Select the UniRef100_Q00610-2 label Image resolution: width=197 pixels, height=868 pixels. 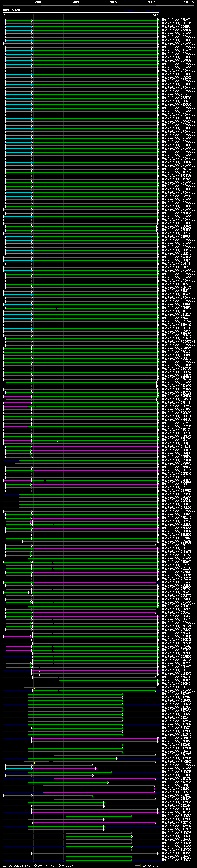coord(179,121)
